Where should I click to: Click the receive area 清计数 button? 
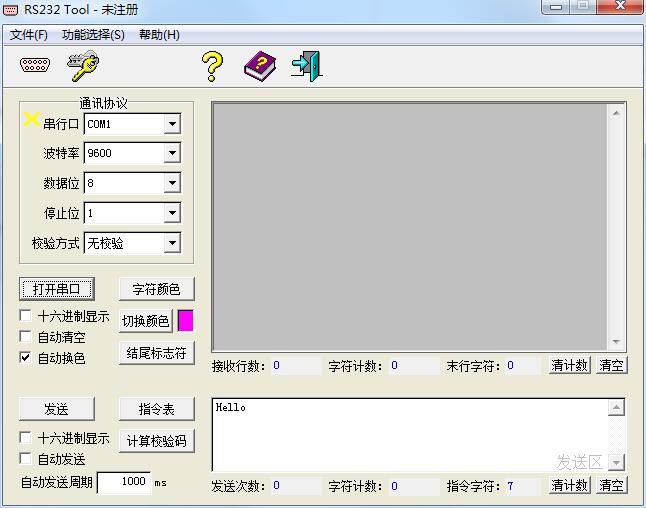(569, 365)
